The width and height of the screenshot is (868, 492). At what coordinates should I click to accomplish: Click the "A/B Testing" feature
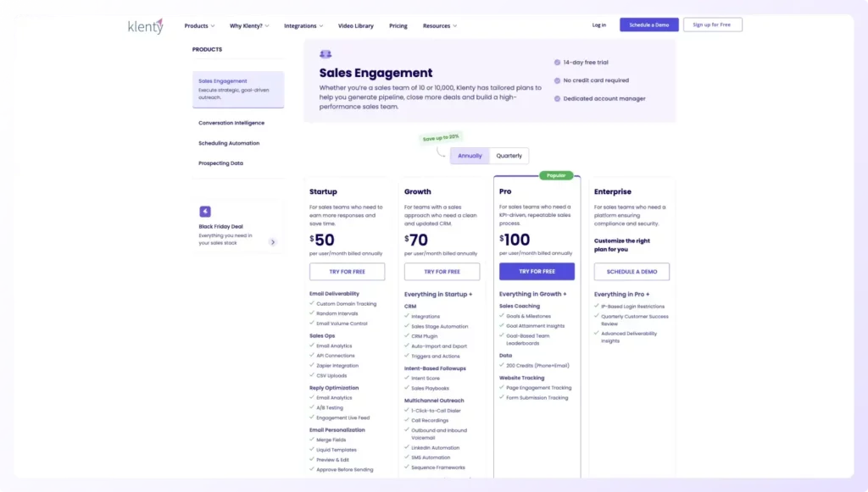(x=330, y=407)
